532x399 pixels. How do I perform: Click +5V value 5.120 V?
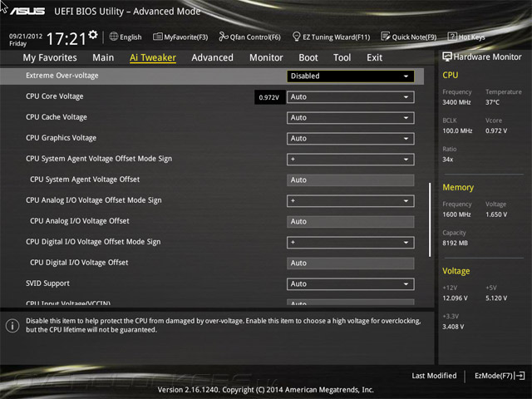coord(496,298)
